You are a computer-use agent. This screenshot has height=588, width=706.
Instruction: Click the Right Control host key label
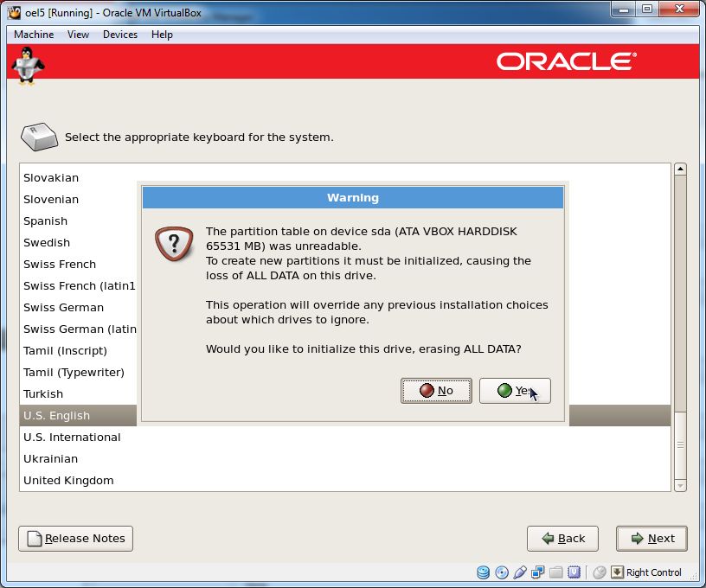pos(654,572)
